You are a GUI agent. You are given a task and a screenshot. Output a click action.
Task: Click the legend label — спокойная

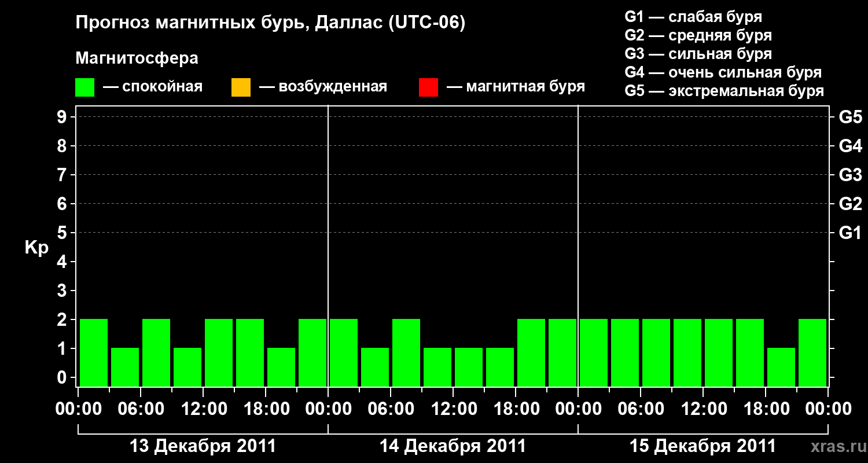click(152, 87)
